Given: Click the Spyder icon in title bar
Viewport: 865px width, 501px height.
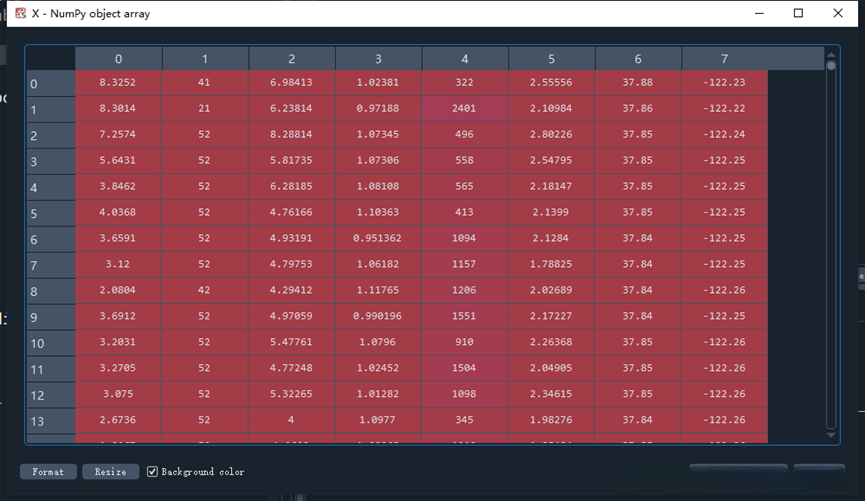Looking at the screenshot, I should [20, 13].
